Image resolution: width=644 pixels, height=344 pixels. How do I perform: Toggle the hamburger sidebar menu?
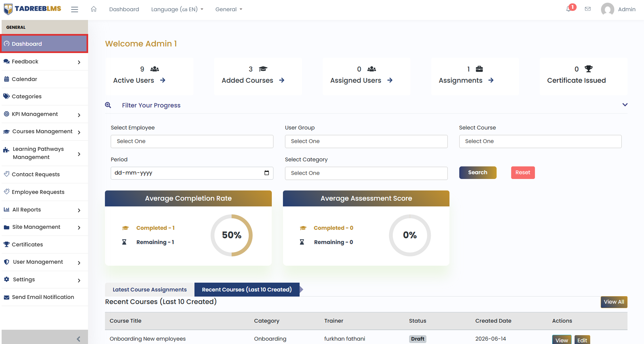pos(75,10)
